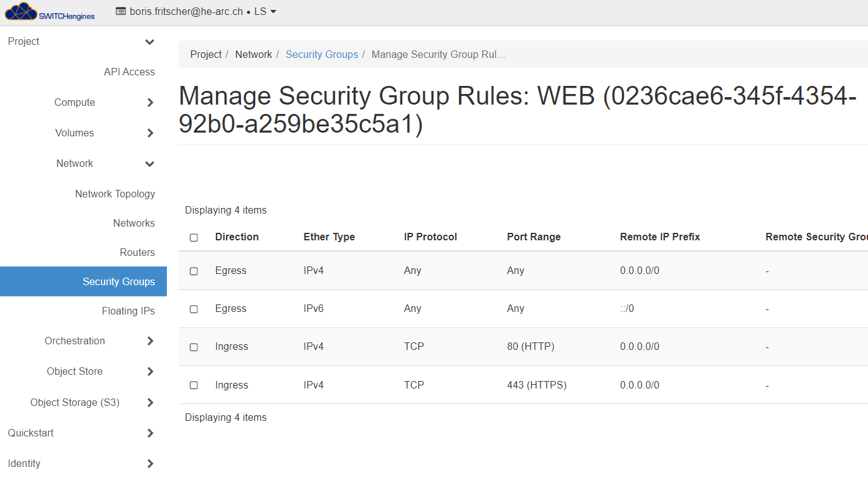
Task: Select the Ingress 80 (HTTP) rule checkbox
Action: (194, 347)
